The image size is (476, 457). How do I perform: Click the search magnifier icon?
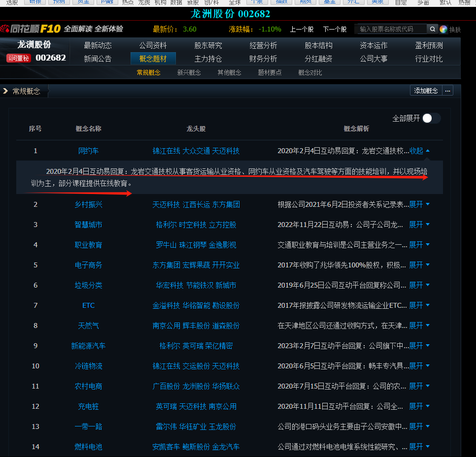pyautogui.click(x=432, y=29)
